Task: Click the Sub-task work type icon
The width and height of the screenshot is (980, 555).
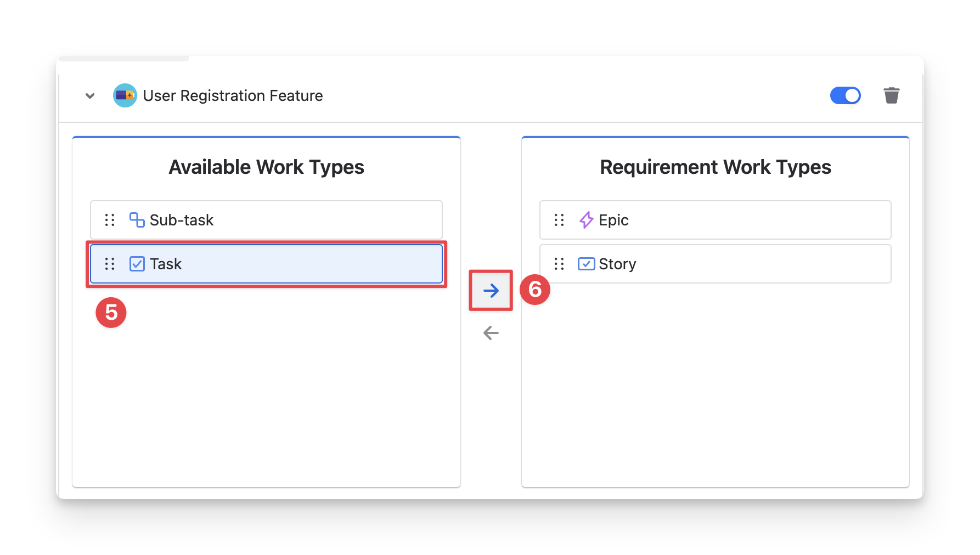Action: [x=137, y=220]
